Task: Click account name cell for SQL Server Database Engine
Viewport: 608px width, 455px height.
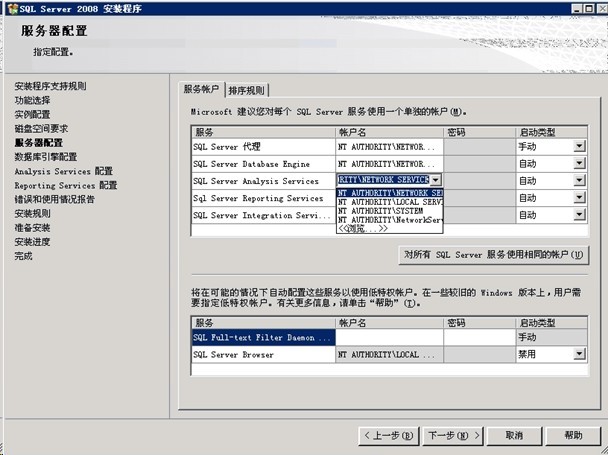Action: click(x=389, y=164)
